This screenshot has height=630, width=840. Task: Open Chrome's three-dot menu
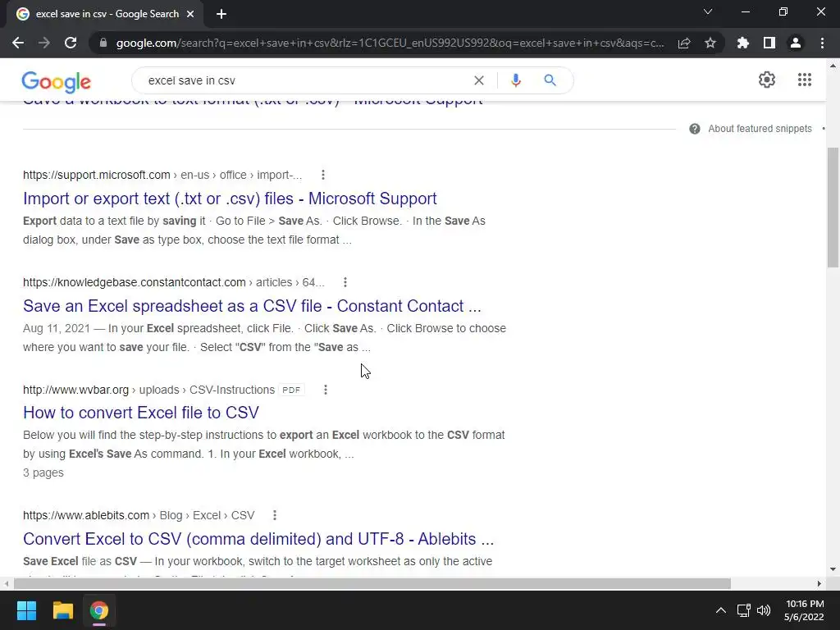[822, 43]
